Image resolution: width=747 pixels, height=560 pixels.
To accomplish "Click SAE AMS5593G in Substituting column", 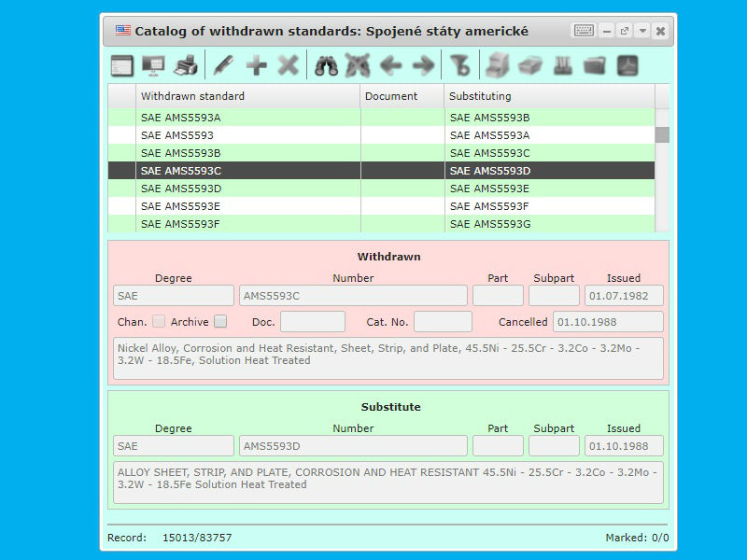I will [x=490, y=224].
